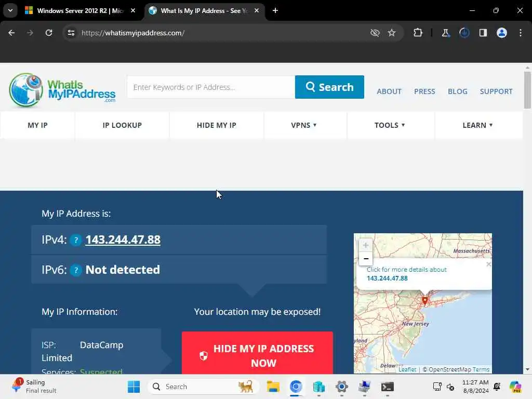The width and height of the screenshot is (532, 399).
Task: Open the PRESS link
Action: [x=424, y=91]
